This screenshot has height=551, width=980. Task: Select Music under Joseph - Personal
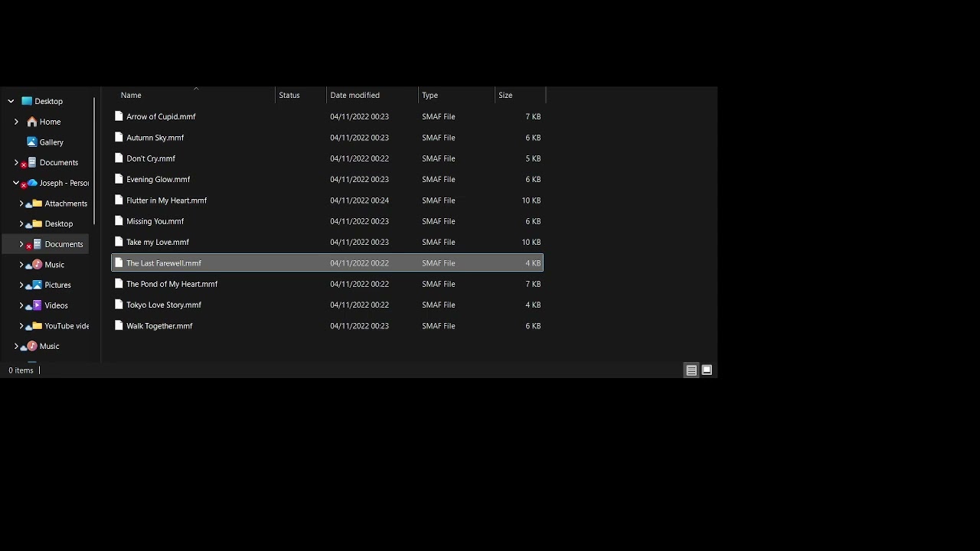click(x=54, y=265)
